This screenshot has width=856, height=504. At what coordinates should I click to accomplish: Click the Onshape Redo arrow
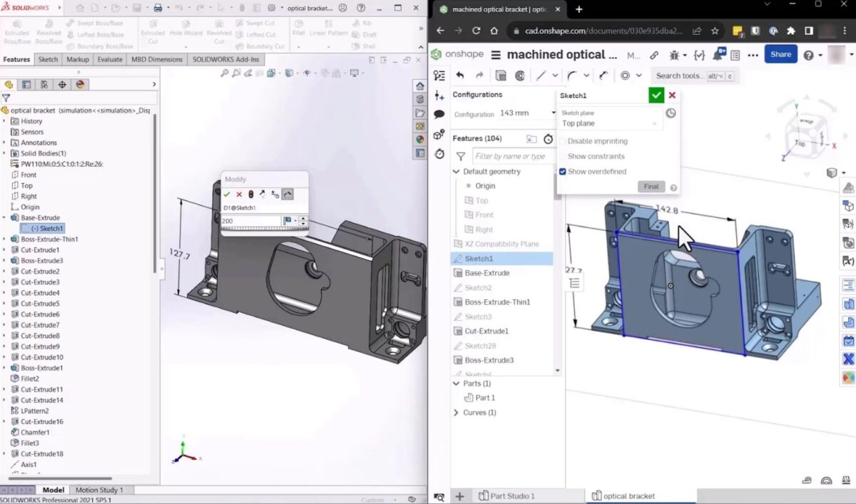479,76
